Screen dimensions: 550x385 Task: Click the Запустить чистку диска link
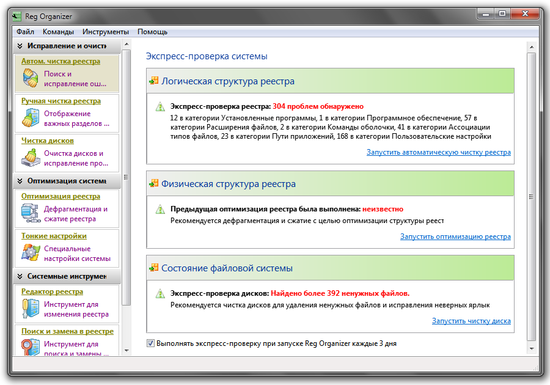click(x=471, y=321)
